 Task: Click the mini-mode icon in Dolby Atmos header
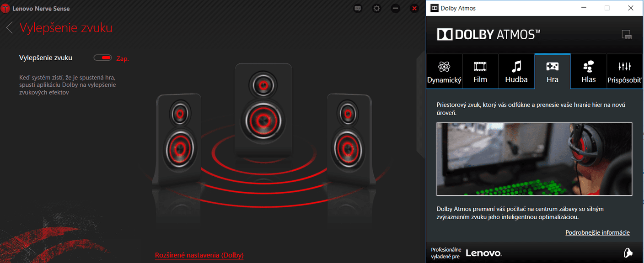tap(627, 34)
